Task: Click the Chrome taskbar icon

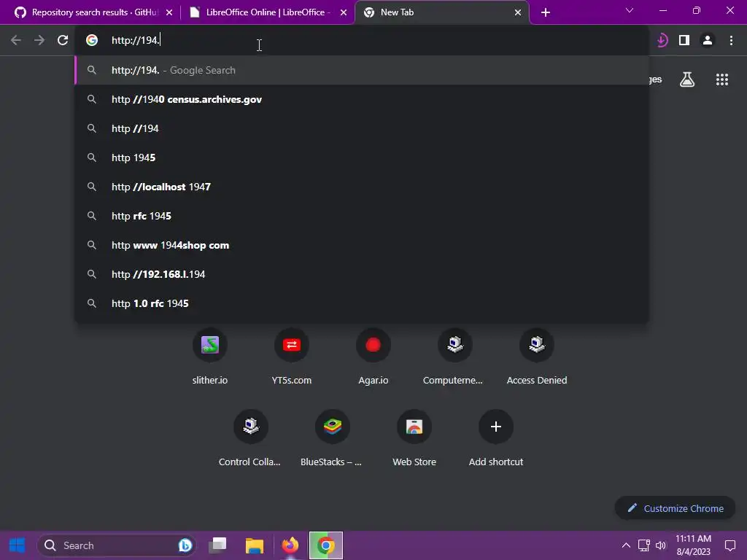Action: 326,545
